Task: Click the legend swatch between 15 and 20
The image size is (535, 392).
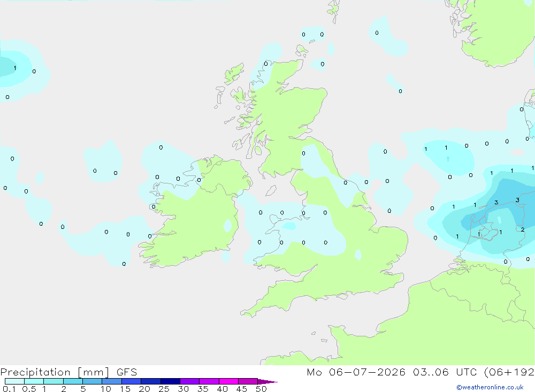Action: pyautogui.click(x=131, y=381)
